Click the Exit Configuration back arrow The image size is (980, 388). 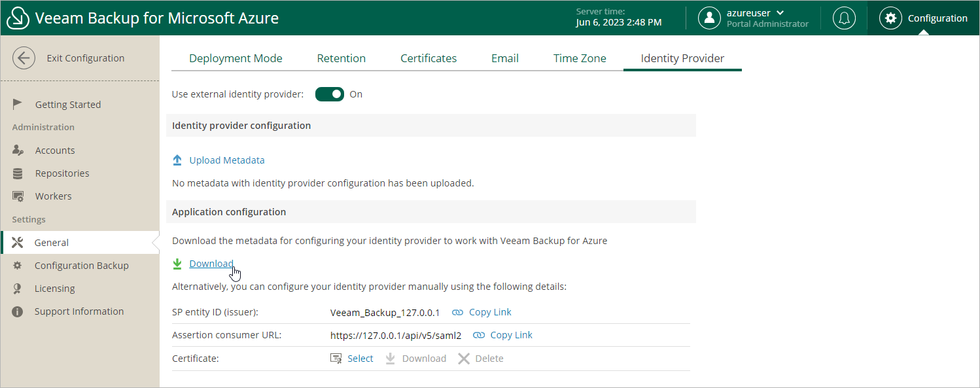[24, 58]
